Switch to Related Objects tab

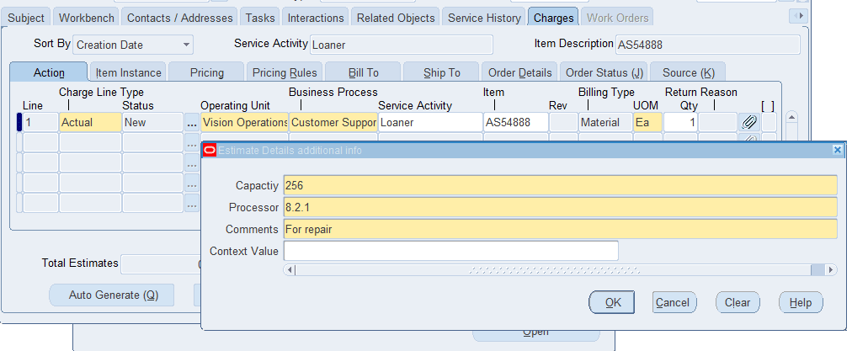pyautogui.click(x=396, y=18)
